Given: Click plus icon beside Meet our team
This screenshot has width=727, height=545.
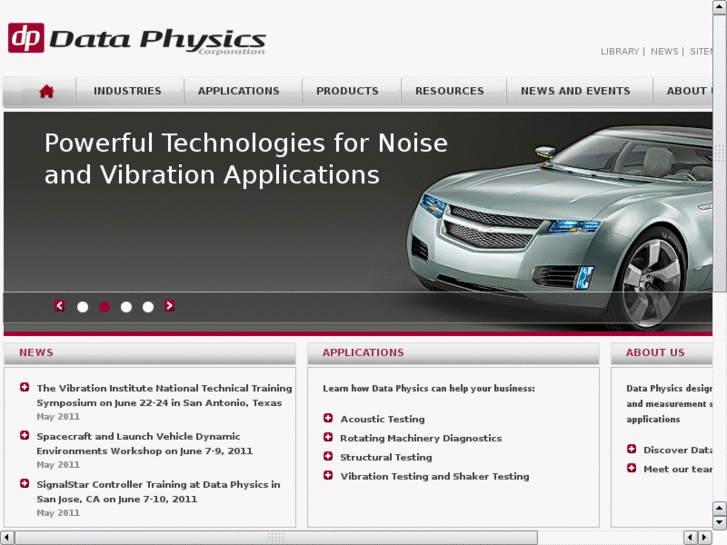Looking at the screenshot, I should (631, 468).
